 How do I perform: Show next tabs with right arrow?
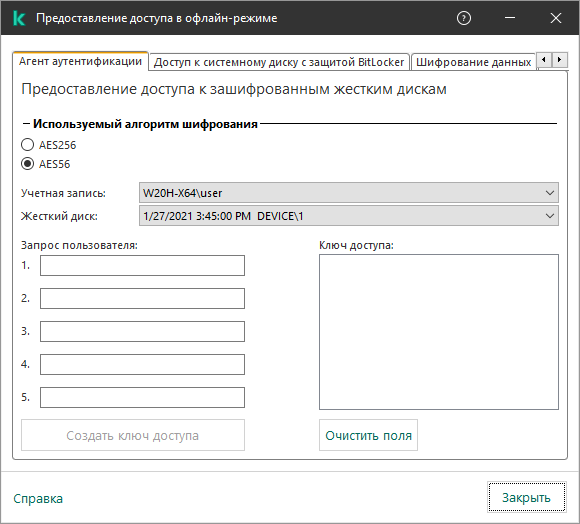560,60
